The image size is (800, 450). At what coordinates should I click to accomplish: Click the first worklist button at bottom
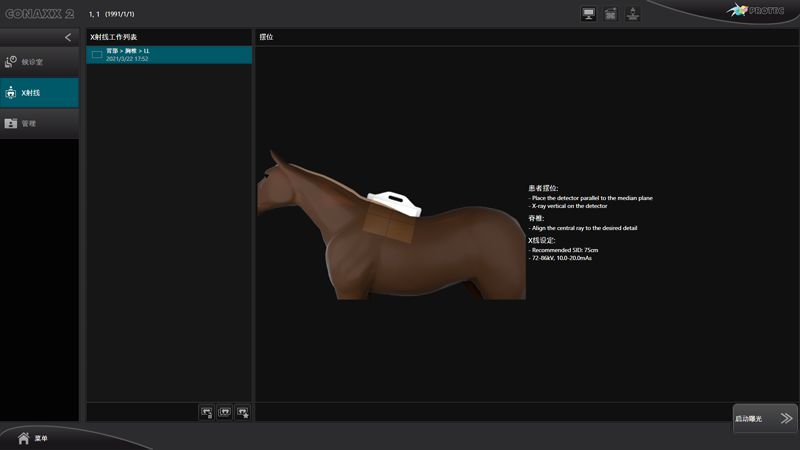207,412
